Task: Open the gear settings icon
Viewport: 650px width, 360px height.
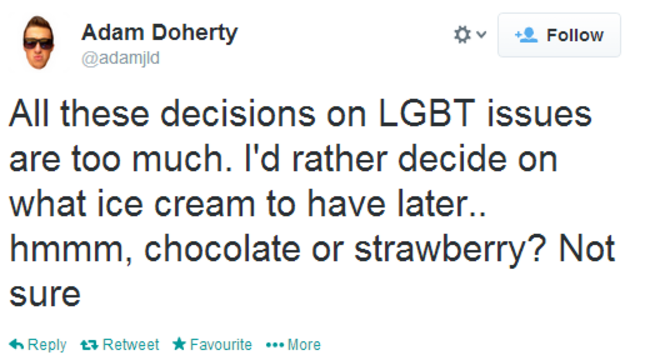Action: [462, 35]
